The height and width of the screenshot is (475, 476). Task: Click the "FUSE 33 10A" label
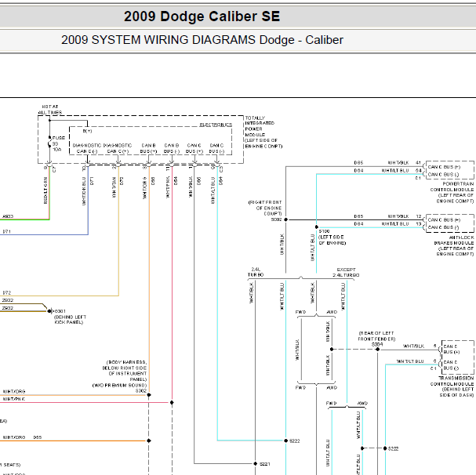58,143
